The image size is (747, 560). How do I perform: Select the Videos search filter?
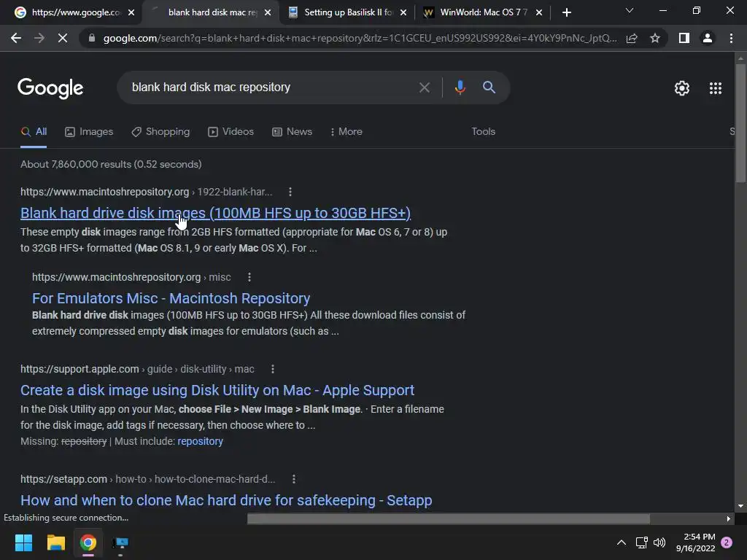231,132
